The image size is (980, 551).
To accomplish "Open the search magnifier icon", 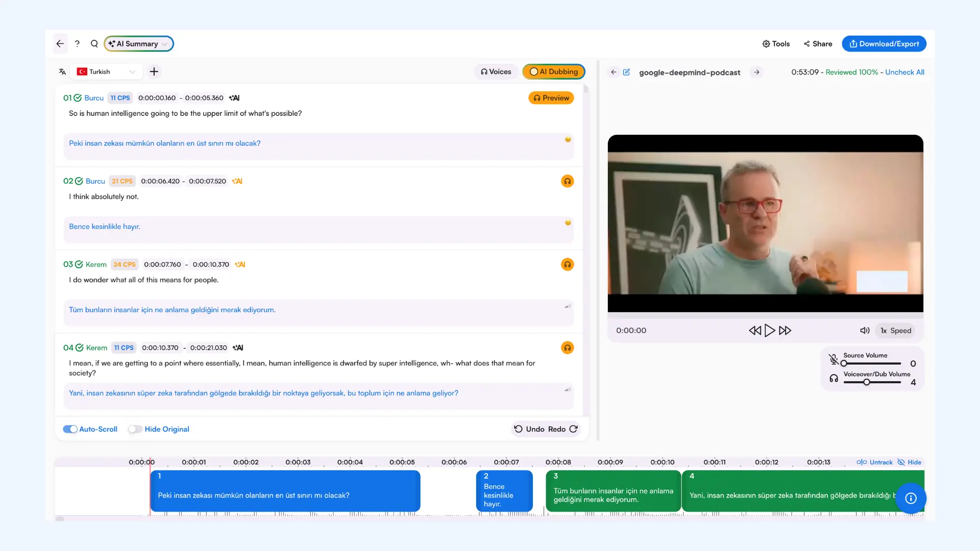I will point(94,44).
